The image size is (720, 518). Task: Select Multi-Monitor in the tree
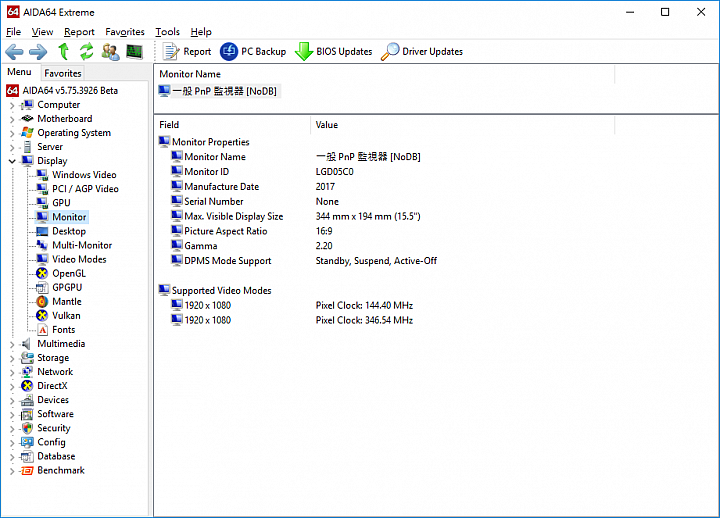[x=82, y=245]
